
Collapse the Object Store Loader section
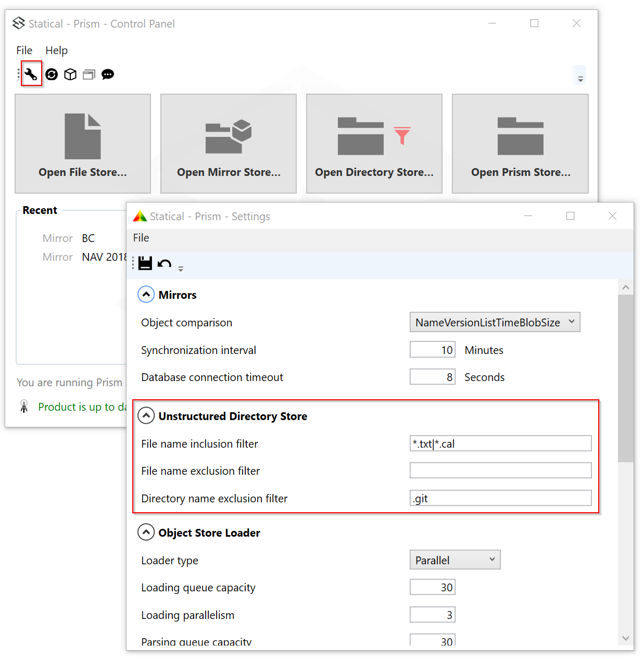146,533
